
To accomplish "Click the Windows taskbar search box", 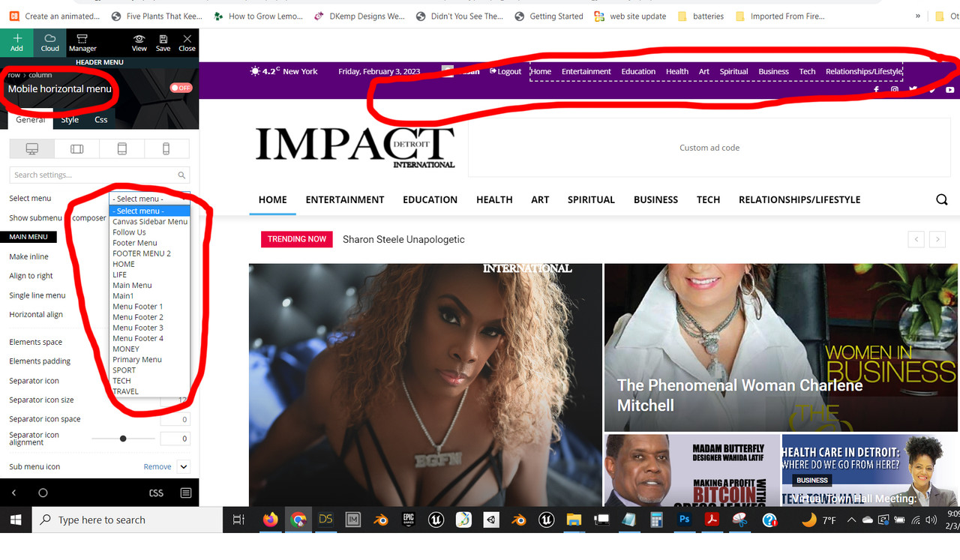I will pos(127,520).
